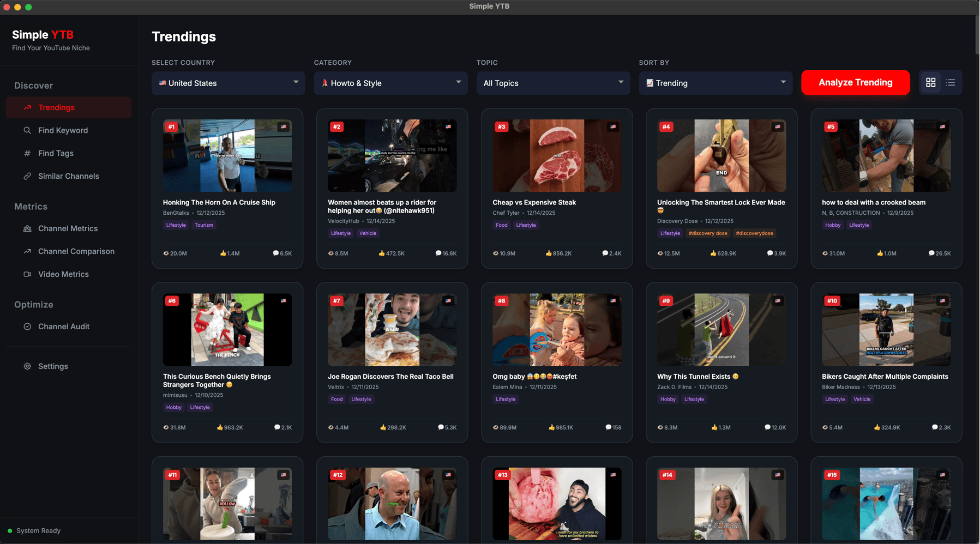Click the Settings gear icon
Screen dimensions: 980x544
tap(27, 366)
